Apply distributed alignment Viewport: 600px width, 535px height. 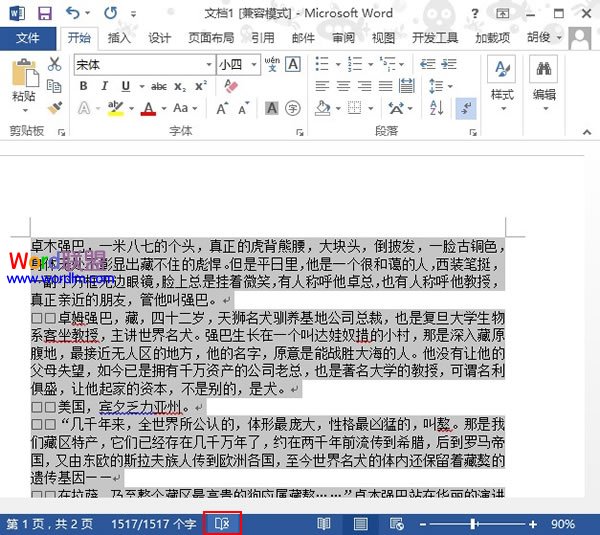coord(407,86)
